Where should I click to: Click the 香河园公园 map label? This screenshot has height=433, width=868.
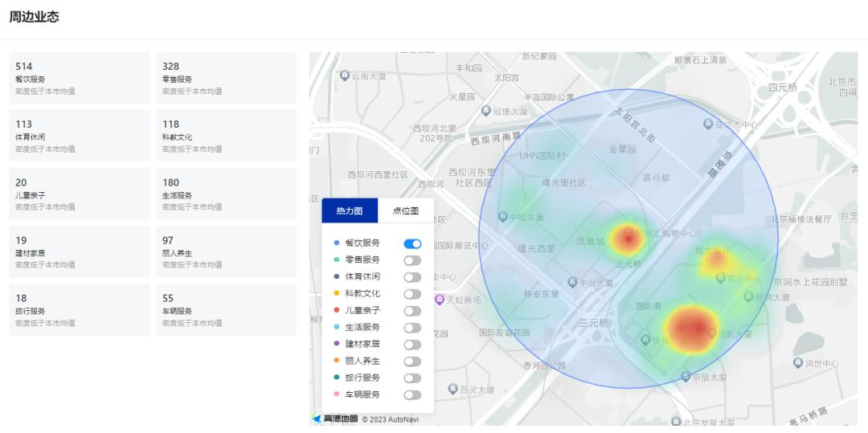(545, 365)
